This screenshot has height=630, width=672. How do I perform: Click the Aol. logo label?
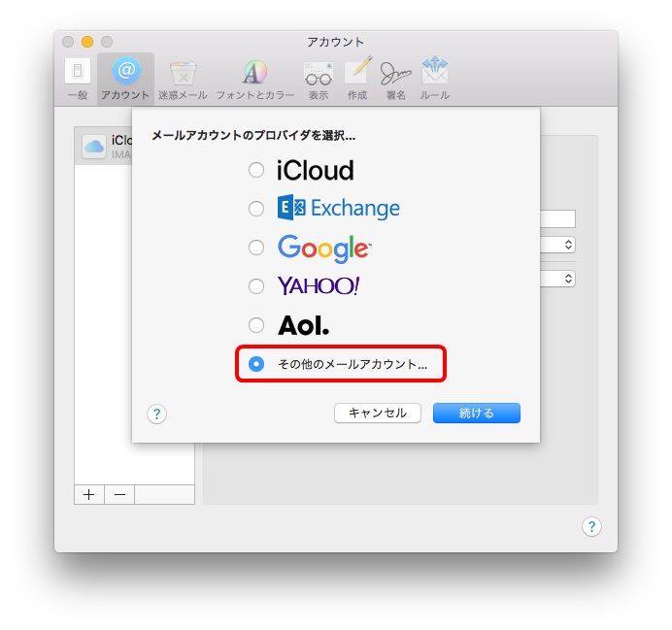tap(303, 325)
